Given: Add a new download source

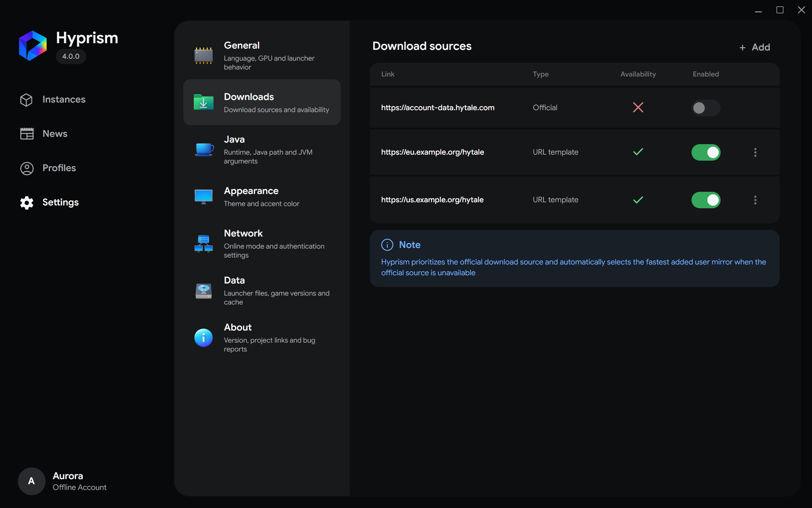Looking at the screenshot, I should click(755, 47).
